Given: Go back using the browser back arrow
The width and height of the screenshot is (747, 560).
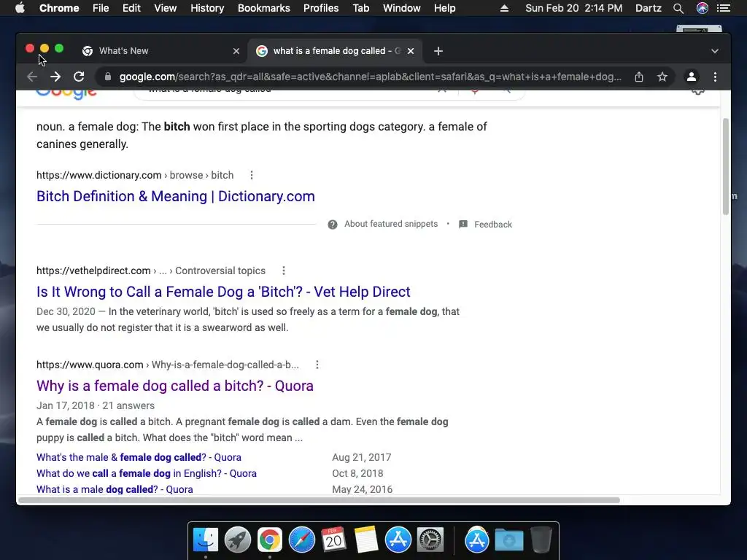Looking at the screenshot, I should [x=32, y=77].
